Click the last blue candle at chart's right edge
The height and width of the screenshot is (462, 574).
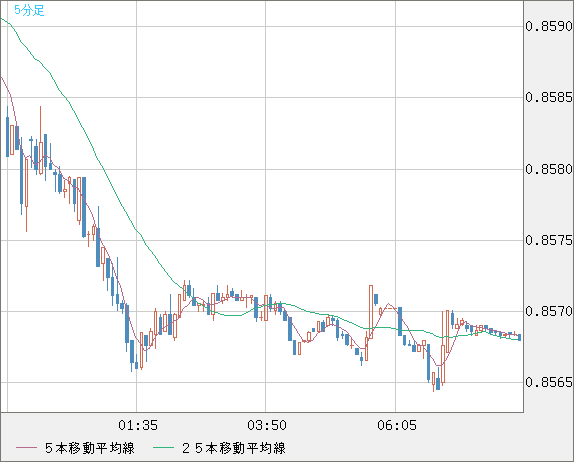(x=520, y=337)
